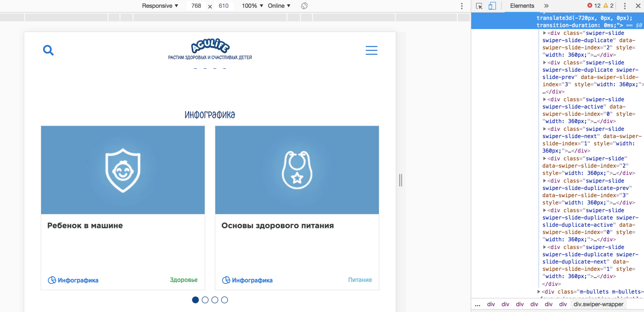Click the Питание category link
644x312 pixels.
(360, 280)
